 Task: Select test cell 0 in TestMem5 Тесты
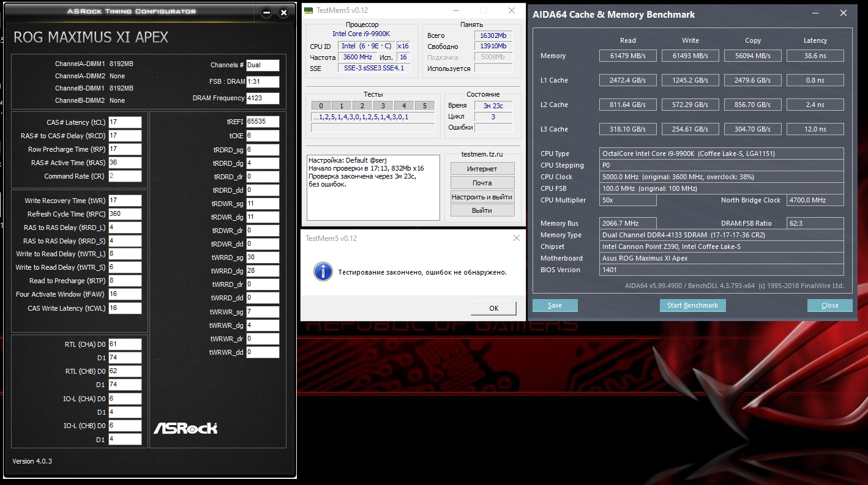(x=321, y=106)
